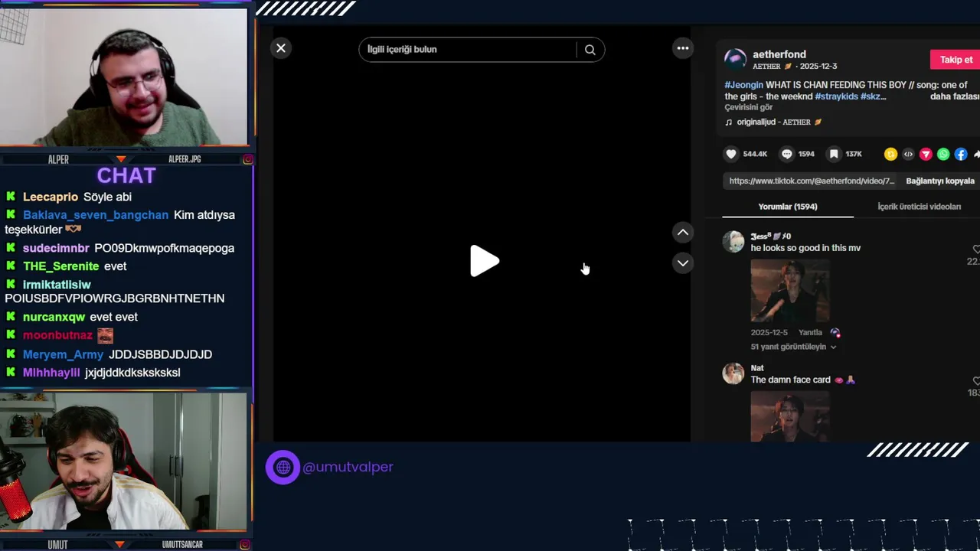This screenshot has height=551, width=980.
Task: Click Instagram icon beside ALPEER.JPG
Action: point(247,159)
